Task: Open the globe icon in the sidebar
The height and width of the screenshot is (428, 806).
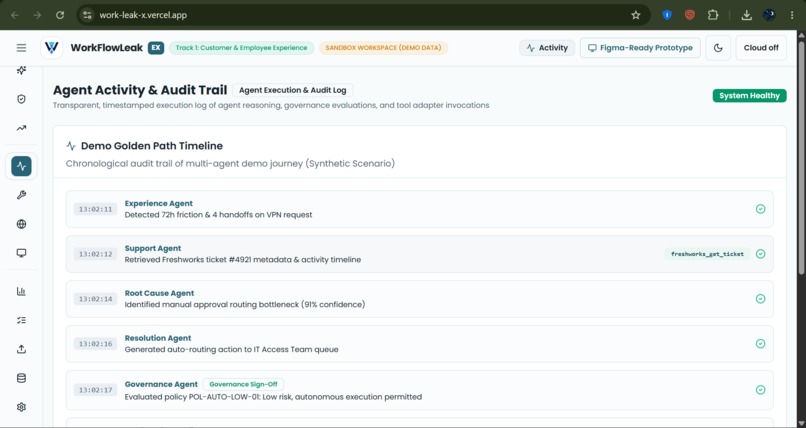Action: [21, 224]
